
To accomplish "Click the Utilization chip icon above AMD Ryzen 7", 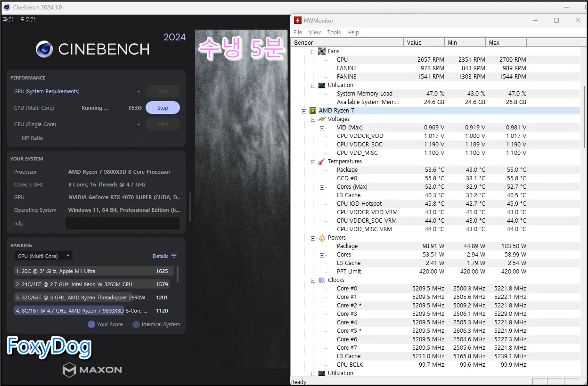I will (322, 85).
